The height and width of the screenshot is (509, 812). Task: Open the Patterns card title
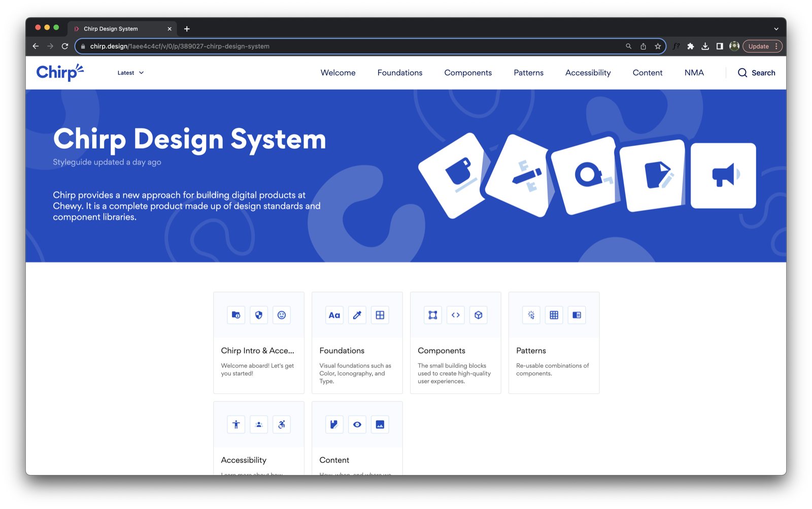pyautogui.click(x=531, y=351)
